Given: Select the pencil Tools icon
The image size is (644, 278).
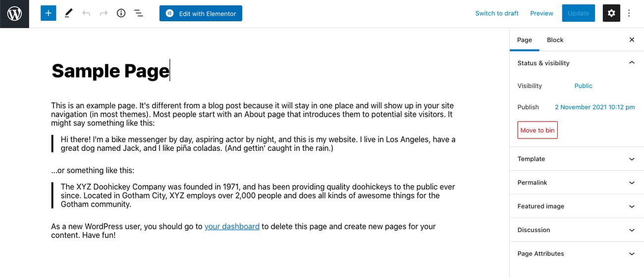Looking at the screenshot, I should coord(68,13).
